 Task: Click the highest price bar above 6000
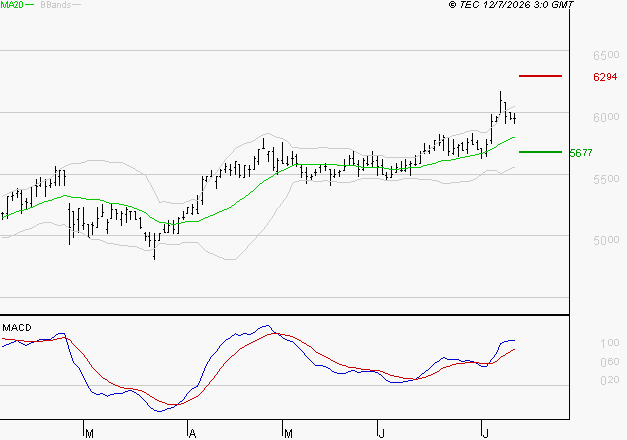click(x=500, y=102)
